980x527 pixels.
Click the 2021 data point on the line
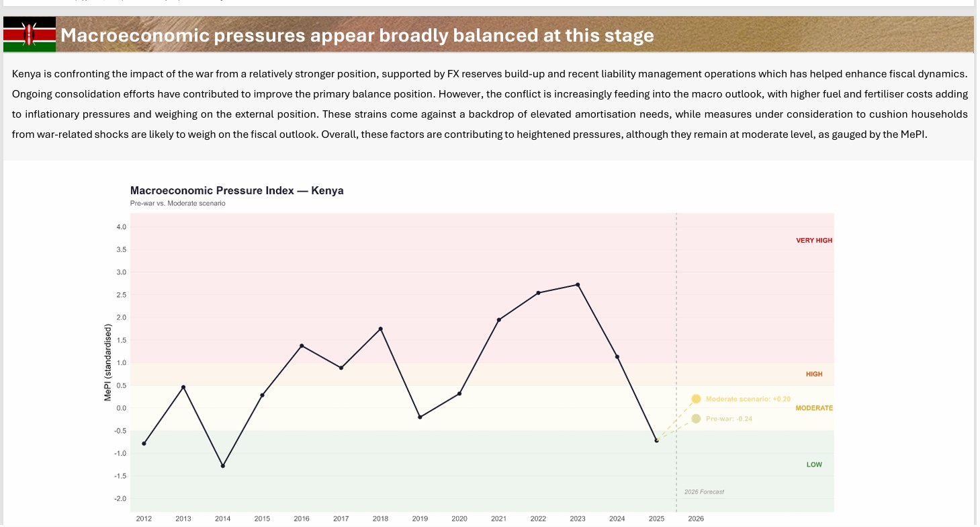(499, 320)
